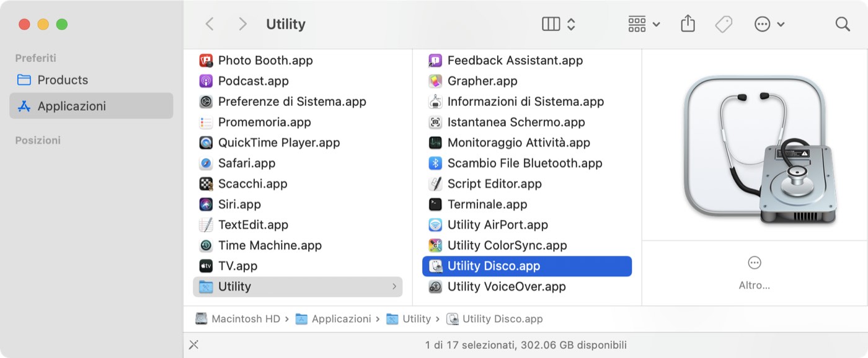Click the Script Editor icon
Image resolution: width=868 pixels, height=358 pixels.
pyautogui.click(x=435, y=184)
